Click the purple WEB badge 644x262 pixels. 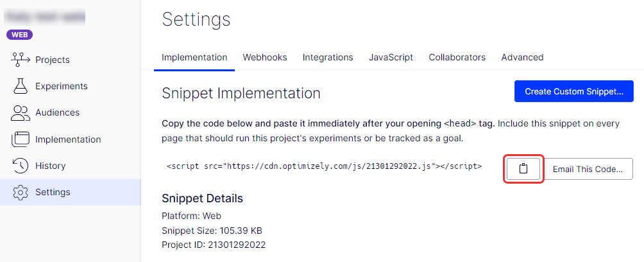[19, 35]
